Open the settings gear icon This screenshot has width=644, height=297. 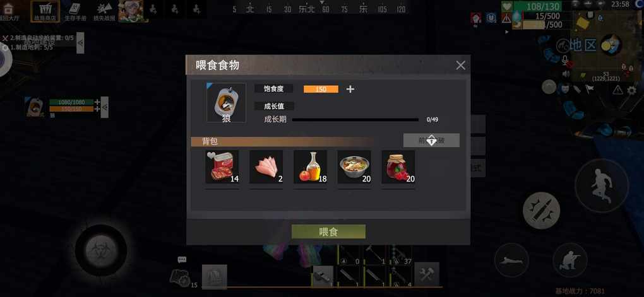click(x=632, y=90)
